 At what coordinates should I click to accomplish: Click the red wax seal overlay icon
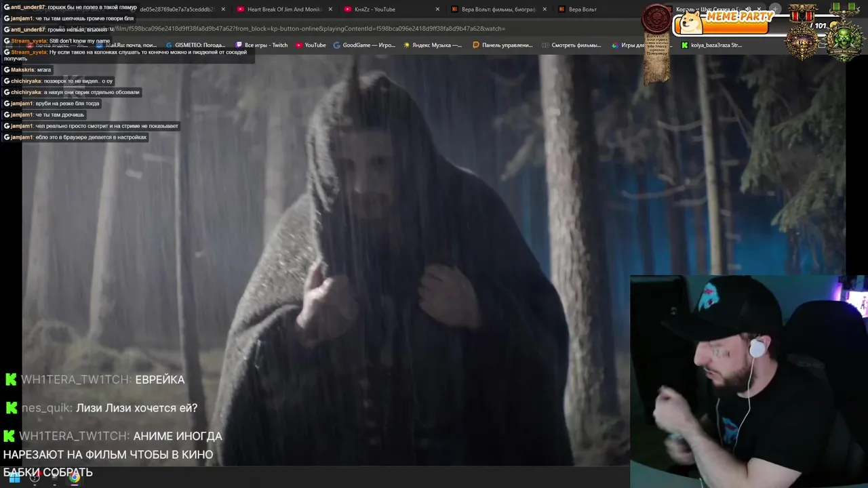656,19
